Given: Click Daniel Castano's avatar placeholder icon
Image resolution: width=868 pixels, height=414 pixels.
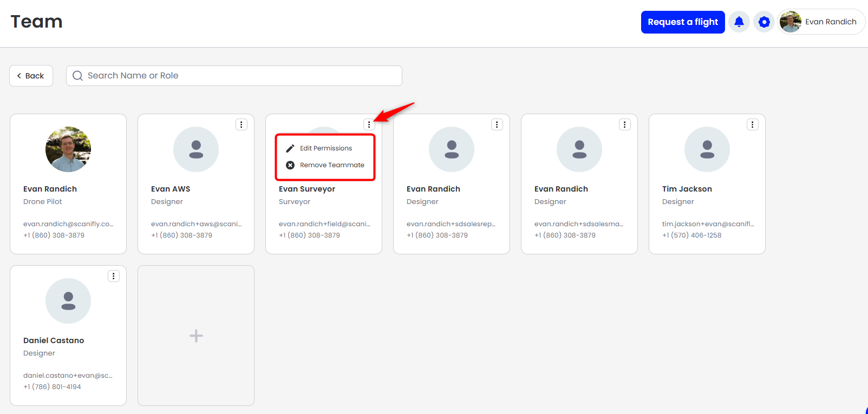Looking at the screenshot, I should (68, 301).
